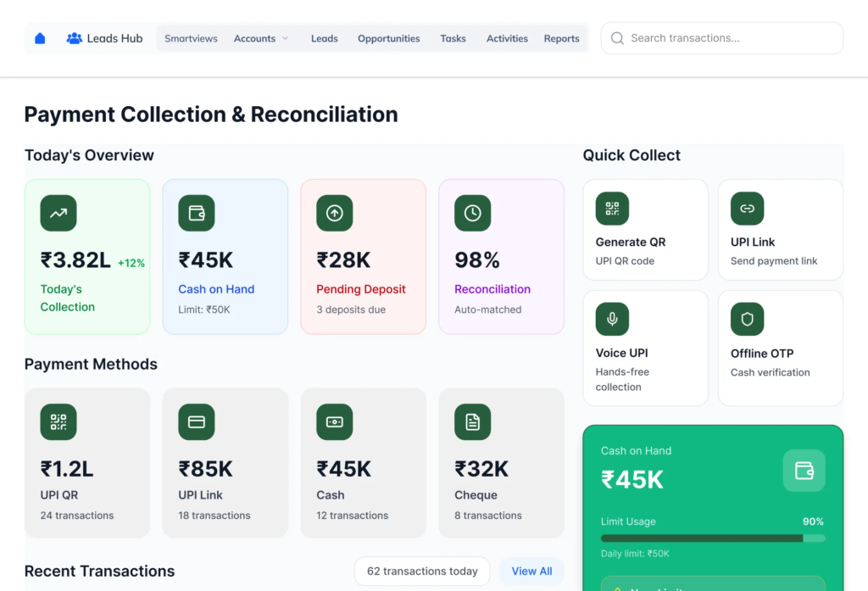Open the 98% Reconciliation card

[x=502, y=256]
